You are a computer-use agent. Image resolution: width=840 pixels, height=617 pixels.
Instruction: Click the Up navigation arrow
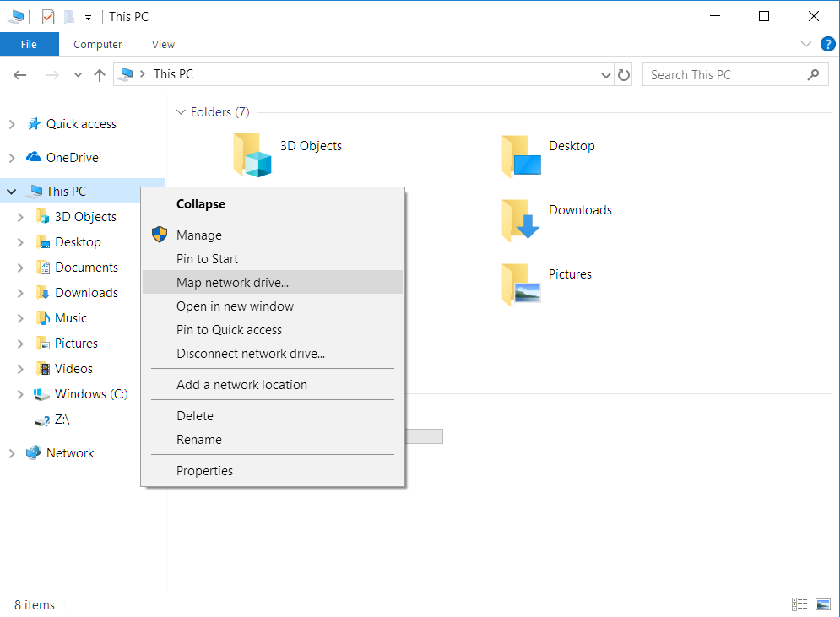coord(99,75)
